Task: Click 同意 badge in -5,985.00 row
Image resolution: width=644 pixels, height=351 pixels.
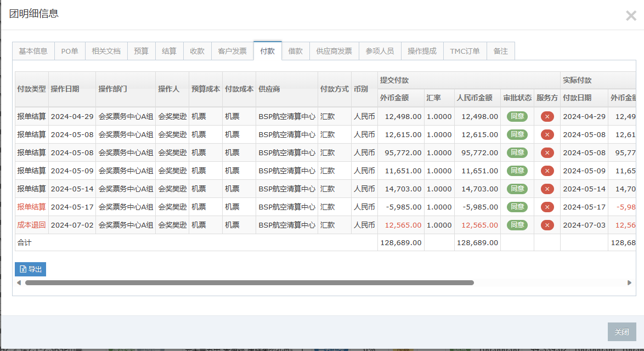Action: (x=517, y=207)
